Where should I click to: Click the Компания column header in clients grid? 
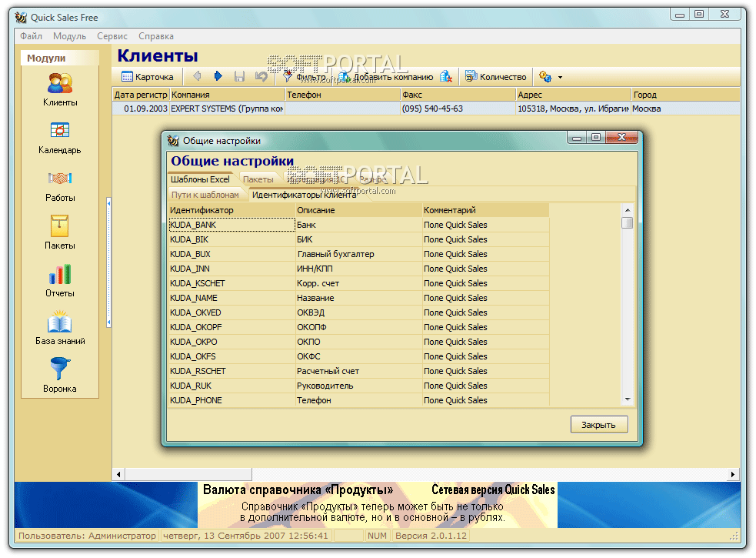[x=227, y=95]
